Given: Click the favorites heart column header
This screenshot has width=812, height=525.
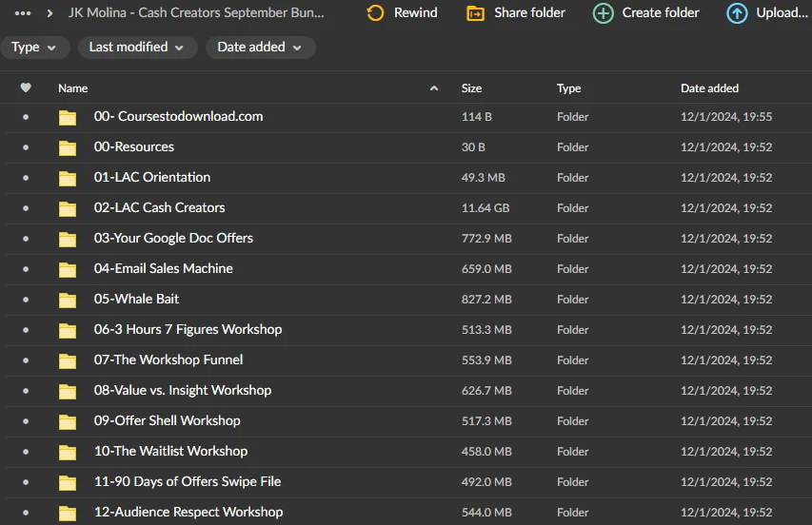Looking at the screenshot, I should coord(26,87).
